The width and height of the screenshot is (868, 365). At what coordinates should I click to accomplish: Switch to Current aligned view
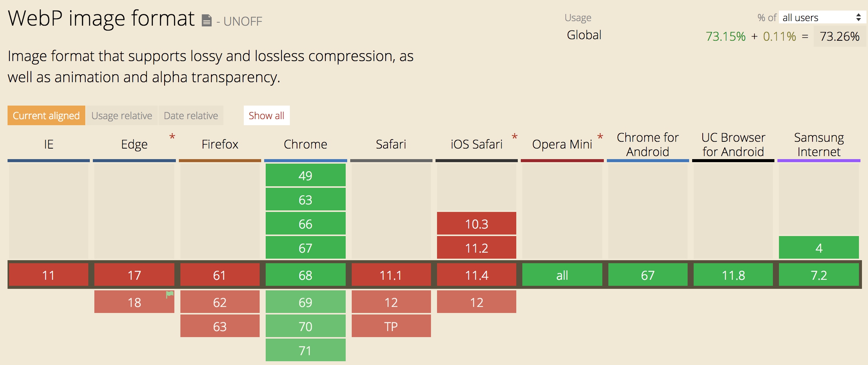tap(46, 116)
